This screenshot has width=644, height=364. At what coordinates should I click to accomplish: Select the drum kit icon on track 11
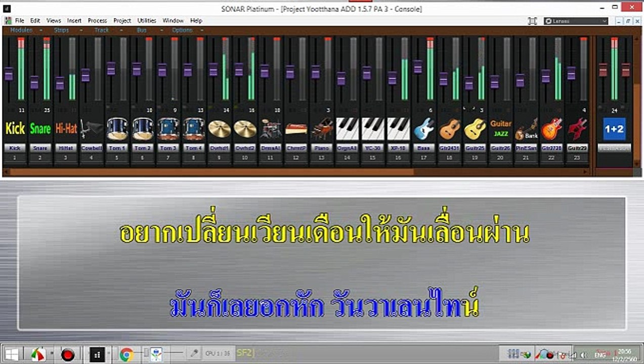click(271, 129)
